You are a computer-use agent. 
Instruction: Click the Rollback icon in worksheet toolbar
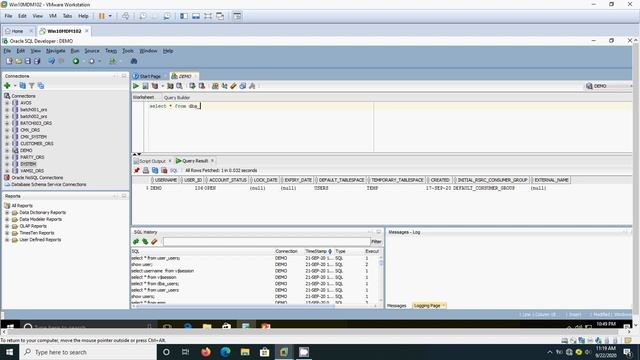[202, 86]
